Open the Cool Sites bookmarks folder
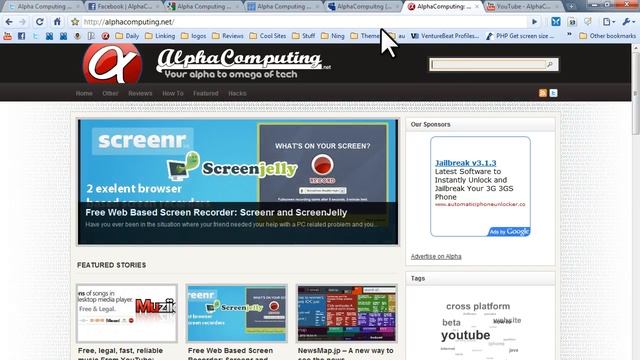Image resolution: width=640 pixels, height=360 pixels. pyautogui.click(x=268, y=36)
